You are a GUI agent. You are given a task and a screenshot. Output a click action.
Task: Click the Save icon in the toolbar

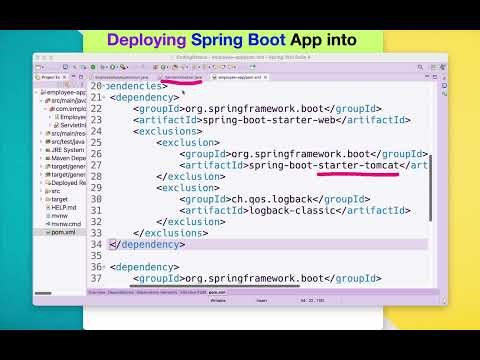pyautogui.click(x=65, y=67)
